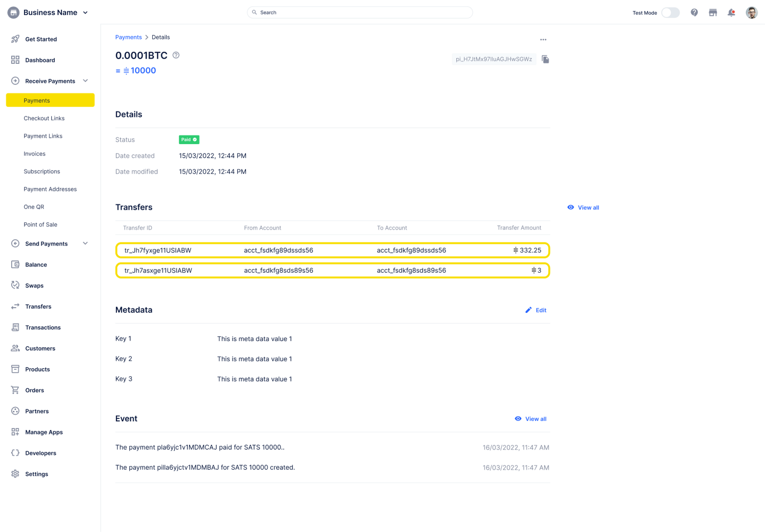Copy the payment ID with clipboard icon

pos(545,59)
